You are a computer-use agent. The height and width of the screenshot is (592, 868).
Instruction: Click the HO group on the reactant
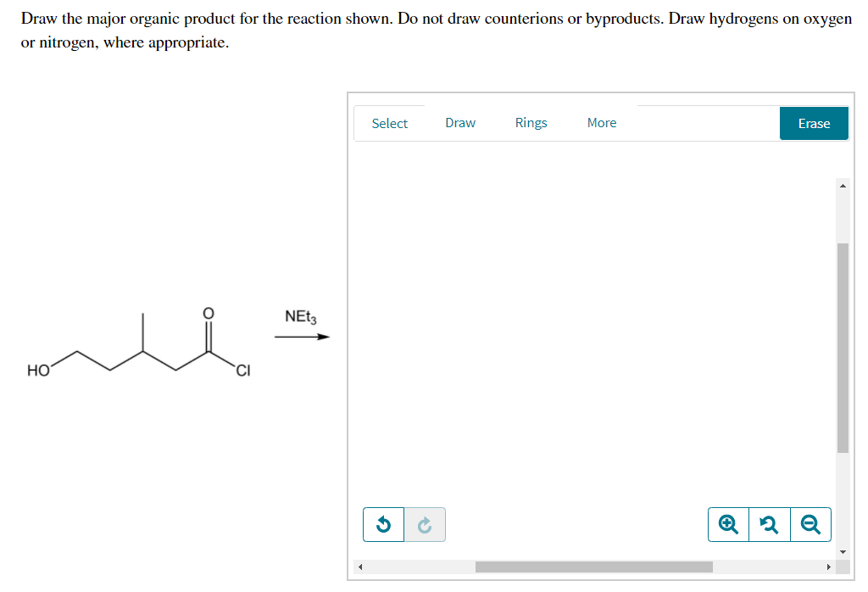(x=38, y=371)
